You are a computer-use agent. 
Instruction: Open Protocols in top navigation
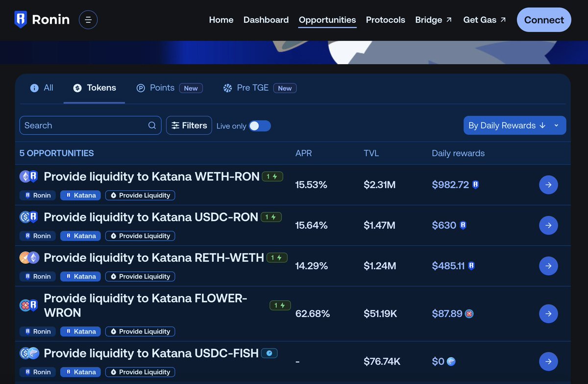pos(386,20)
